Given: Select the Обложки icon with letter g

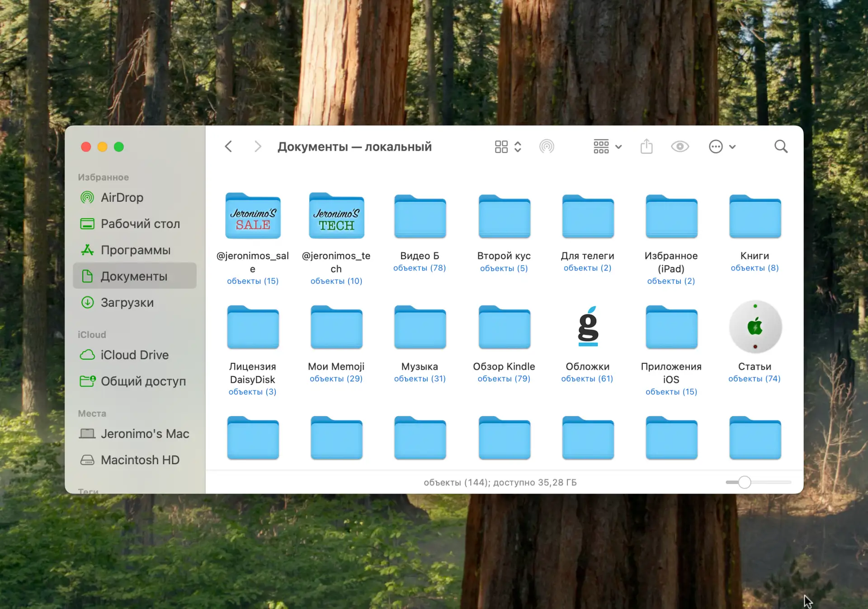Looking at the screenshot, I should [588, 327].
